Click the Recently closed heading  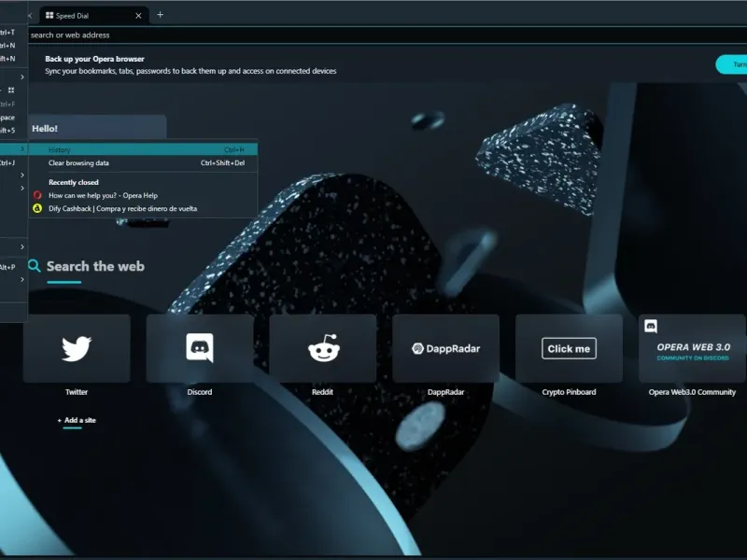click(x=74, y=182)
